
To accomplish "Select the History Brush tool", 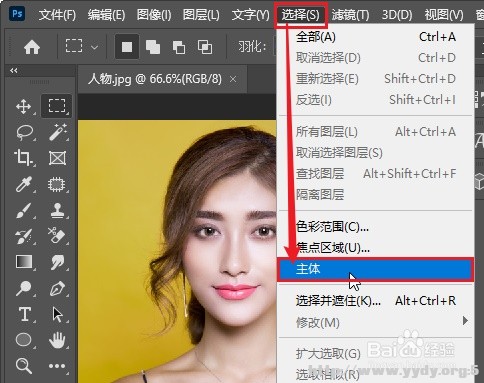I will 24,236.
